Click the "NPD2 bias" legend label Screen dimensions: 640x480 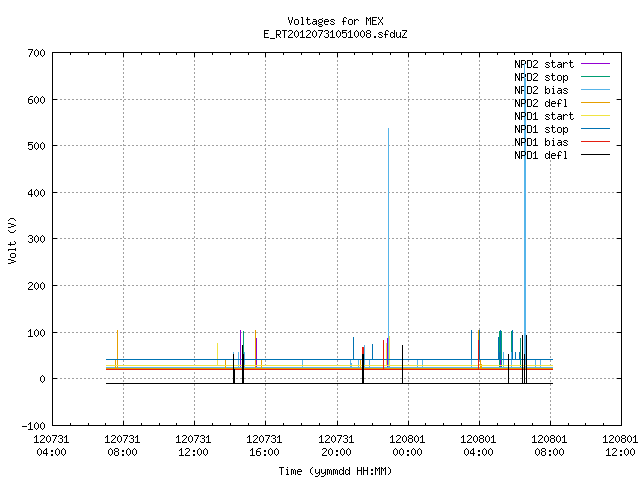(x=541, y=90)
